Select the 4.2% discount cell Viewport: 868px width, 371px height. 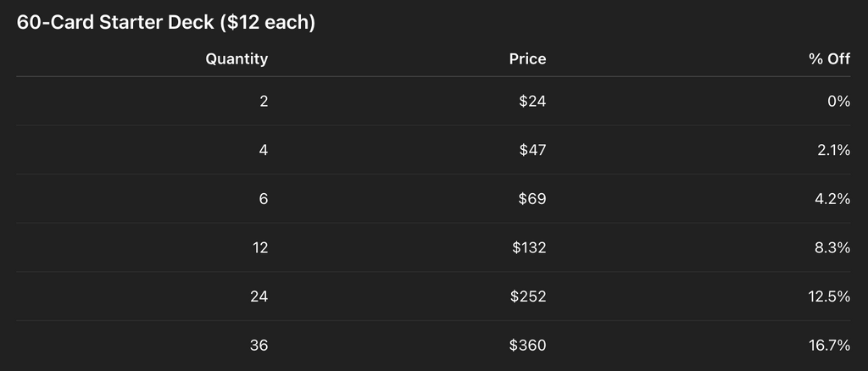pos(833,199)
